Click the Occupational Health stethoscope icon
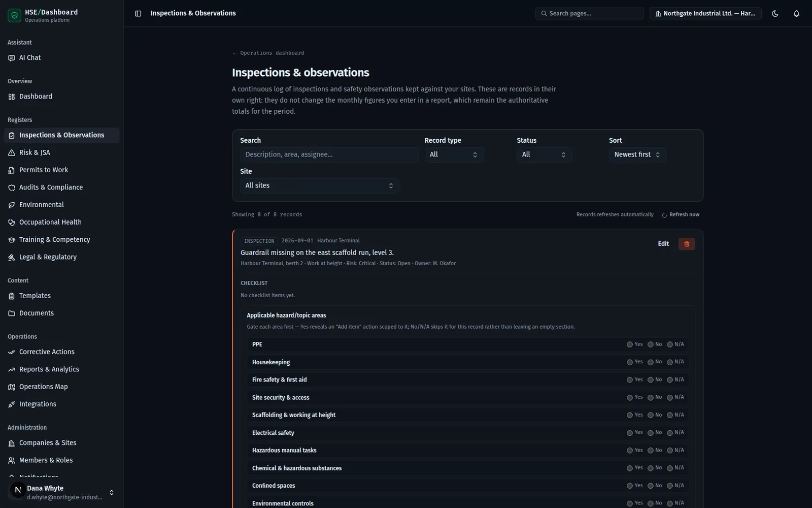This screenshot has height=508, width=812. point(12,223)
